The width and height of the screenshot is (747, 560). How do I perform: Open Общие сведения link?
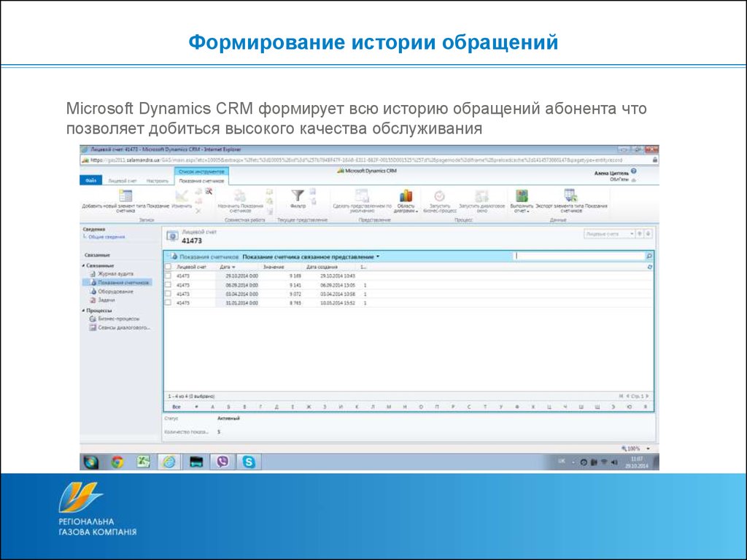point(107,237)
